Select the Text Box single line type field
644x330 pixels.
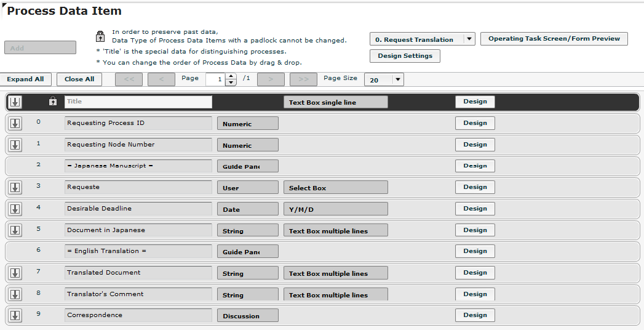336,102
